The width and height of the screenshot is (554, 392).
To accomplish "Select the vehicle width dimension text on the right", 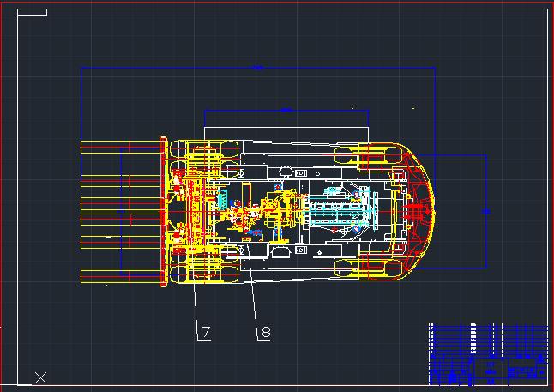I will click(486, 211).
